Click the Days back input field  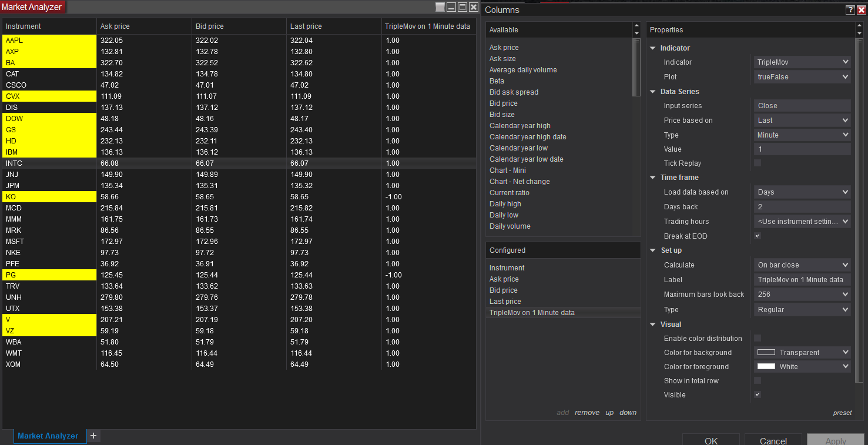[x=802, y=207]
